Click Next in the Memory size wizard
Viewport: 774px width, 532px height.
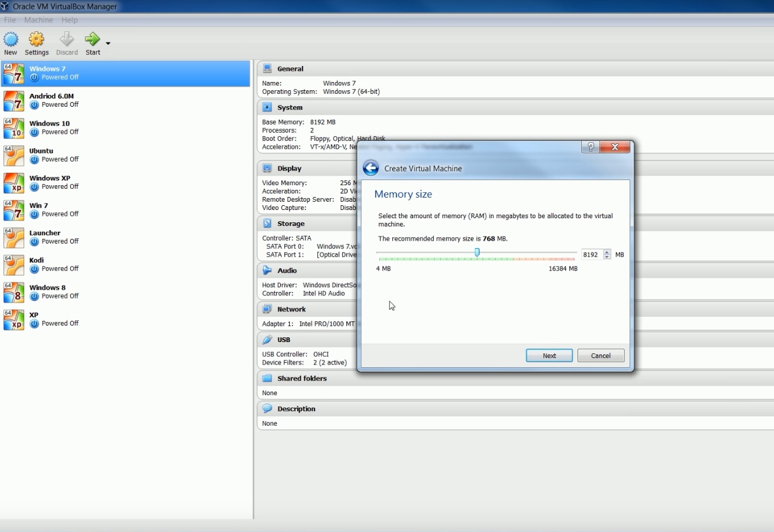549,356
